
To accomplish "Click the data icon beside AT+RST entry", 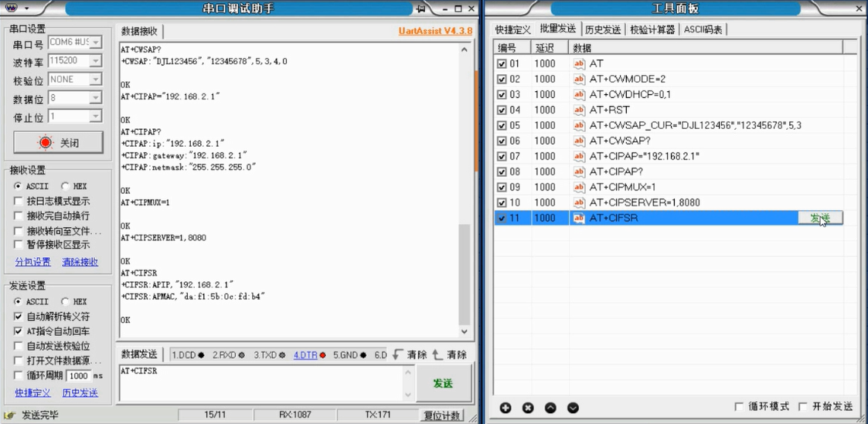I will tap(580, 110).
